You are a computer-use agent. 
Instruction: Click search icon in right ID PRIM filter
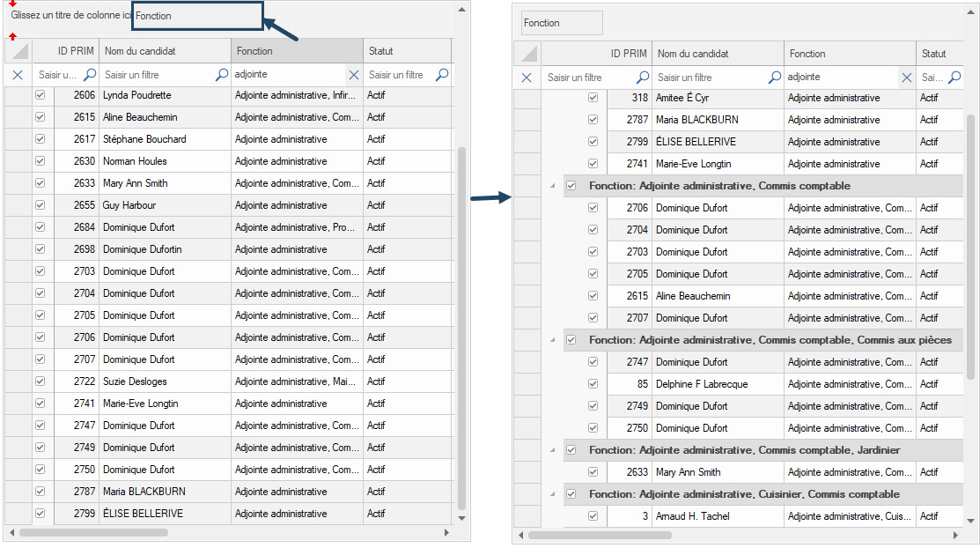(643, 78)
